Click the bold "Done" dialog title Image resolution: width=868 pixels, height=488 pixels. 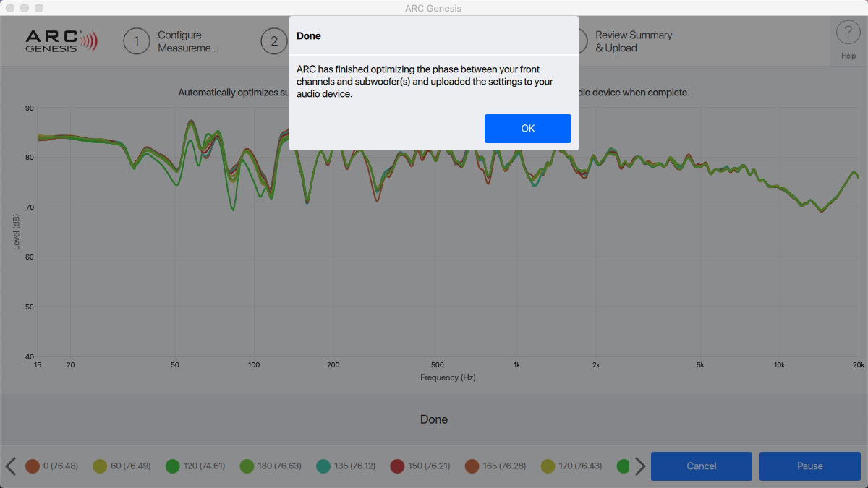pyautogui.click(x=309, y=35)
